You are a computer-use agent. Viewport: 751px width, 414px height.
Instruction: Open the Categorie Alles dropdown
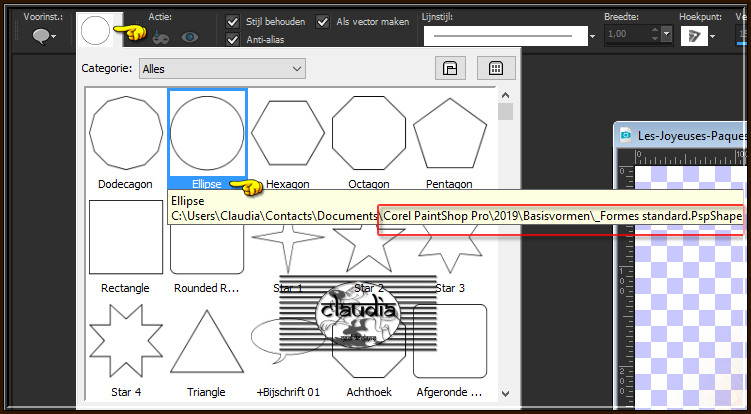coord(222,69)
